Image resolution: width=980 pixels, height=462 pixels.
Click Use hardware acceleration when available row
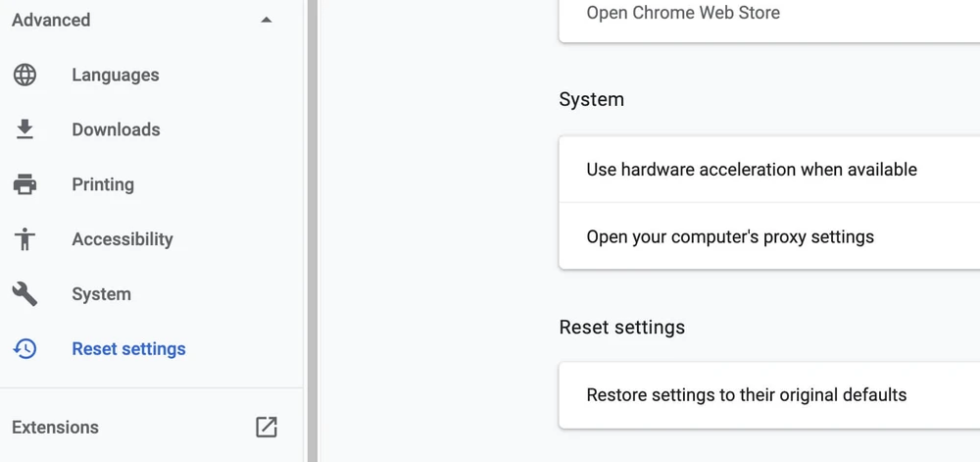tap(752, 170)
